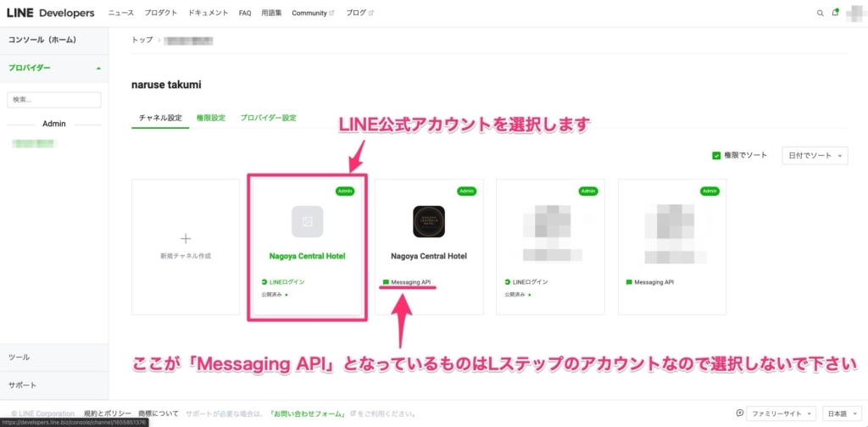The height and width of the screenshot is (427, 868).
Task: Switch to the 権限設定 tab
Action: [211, 118]
